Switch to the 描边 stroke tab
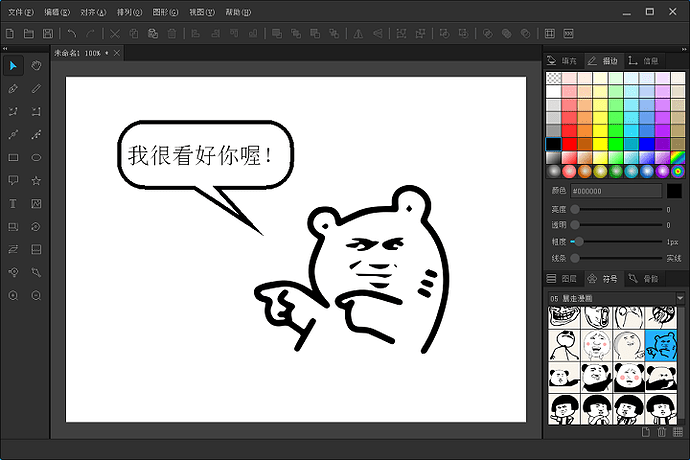Viewport: 690px width, 460px height. (x=603, y=61)
